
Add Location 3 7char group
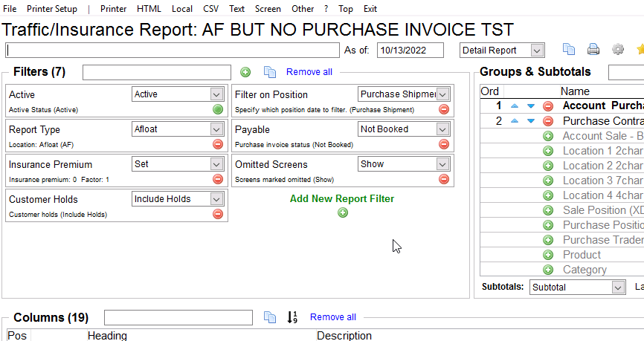coord(548,181)
